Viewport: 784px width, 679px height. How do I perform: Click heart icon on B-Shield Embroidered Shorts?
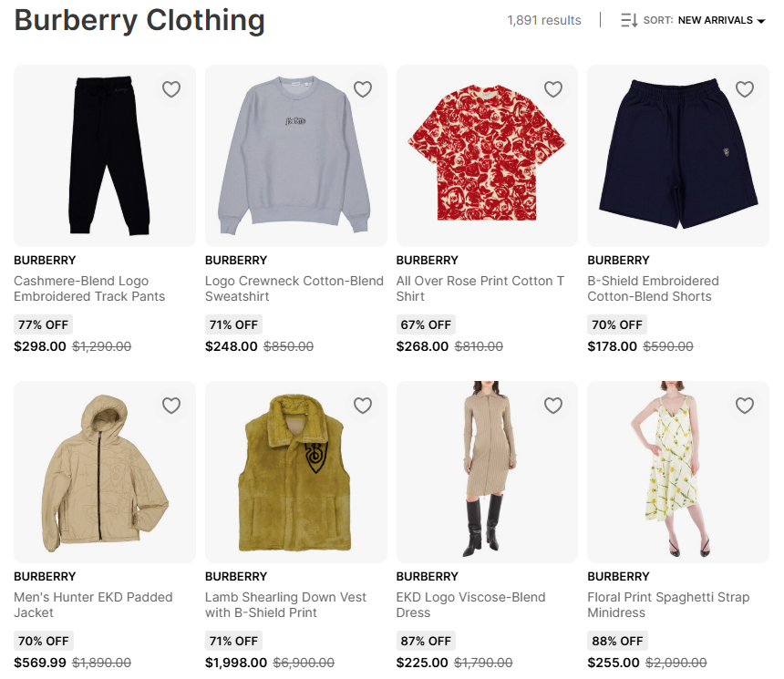pos(745,89)
